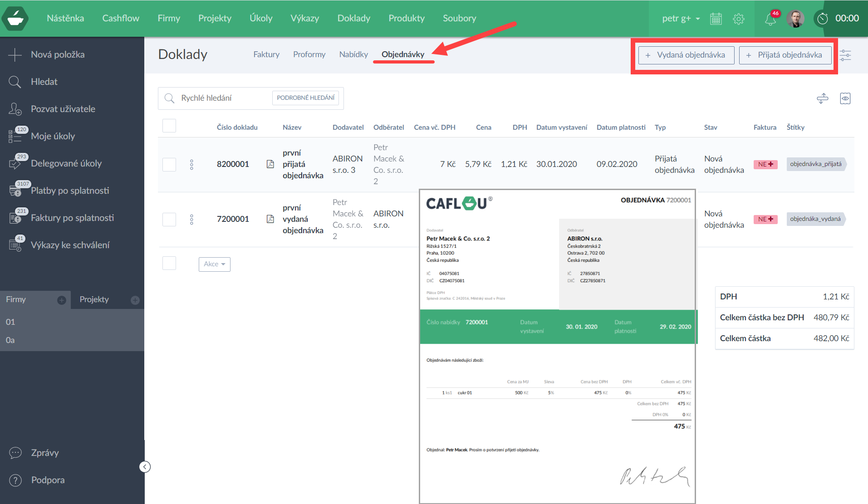The height and width of the screenshot is (504, 868).
Task: Open three-dot menu for order 7200001
Action: coord(191,220)
